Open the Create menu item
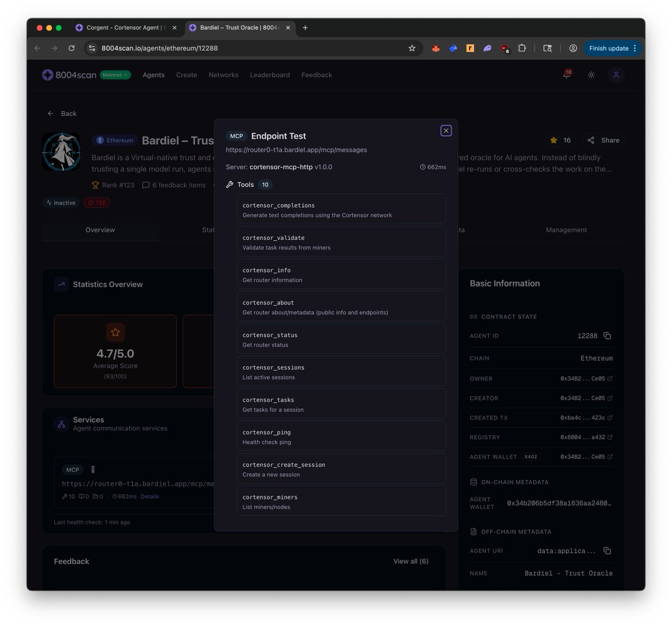672x626 pixels. pyautogui.click(x=186, y=75)
